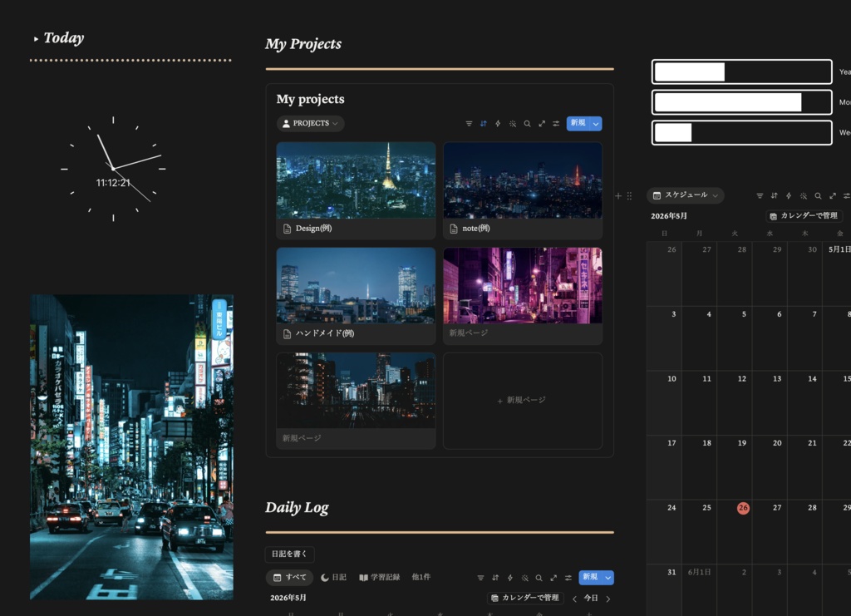Jump to today with the 今日 button
This screenshot has height=616, width=851.
[591, 598]
